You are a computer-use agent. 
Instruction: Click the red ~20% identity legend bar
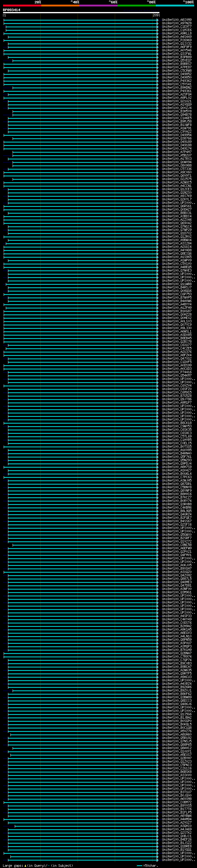22,6
